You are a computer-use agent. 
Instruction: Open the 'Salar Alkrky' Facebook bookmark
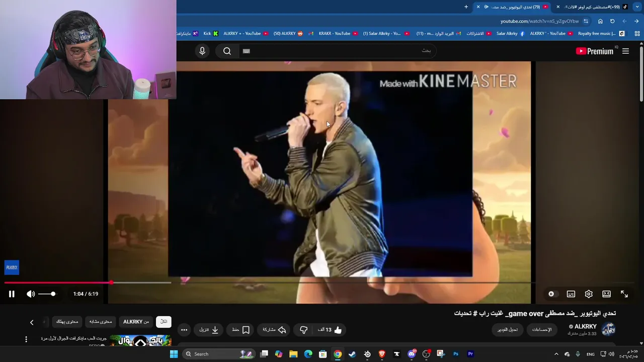[x=510, y=34]
